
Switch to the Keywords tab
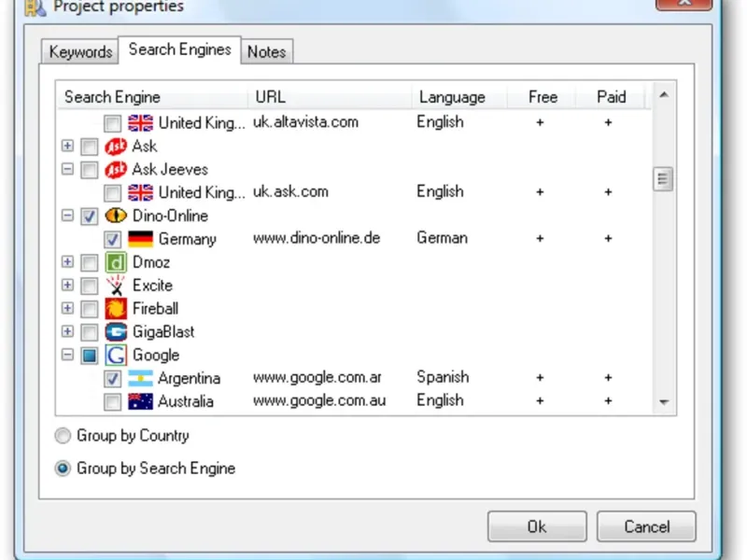[x=80, y=51]
